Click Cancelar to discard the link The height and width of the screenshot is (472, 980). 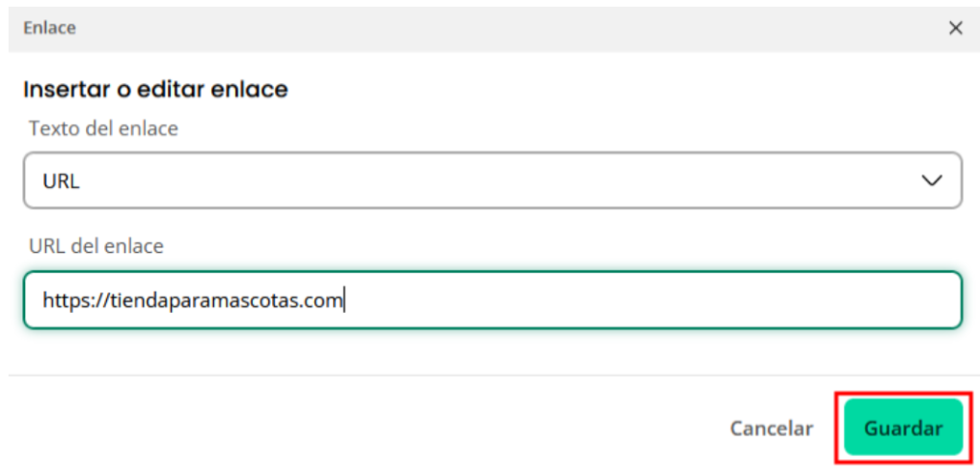pyautogui.click(x=772, y=429)
